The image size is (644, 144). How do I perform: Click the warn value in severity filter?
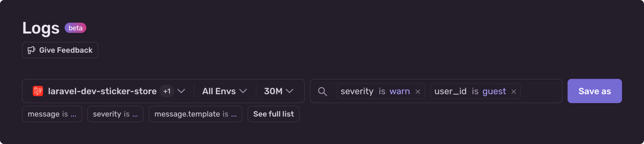(400, 91)
